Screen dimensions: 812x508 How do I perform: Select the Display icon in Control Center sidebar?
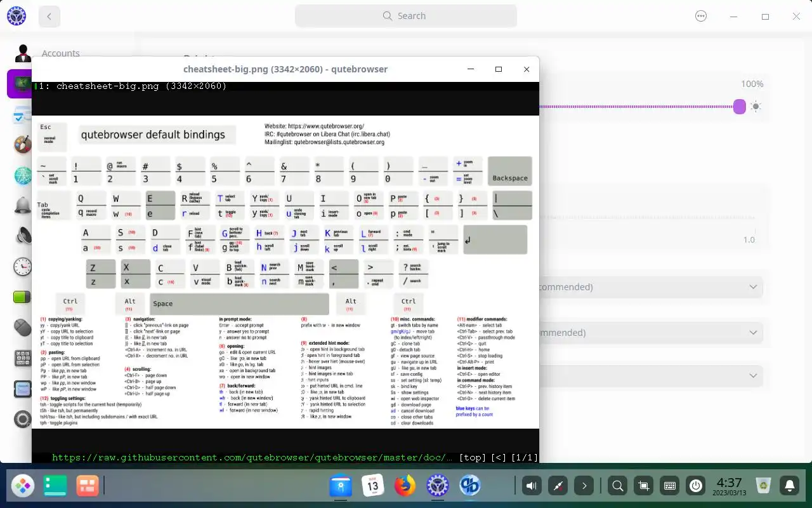(22, 84)
